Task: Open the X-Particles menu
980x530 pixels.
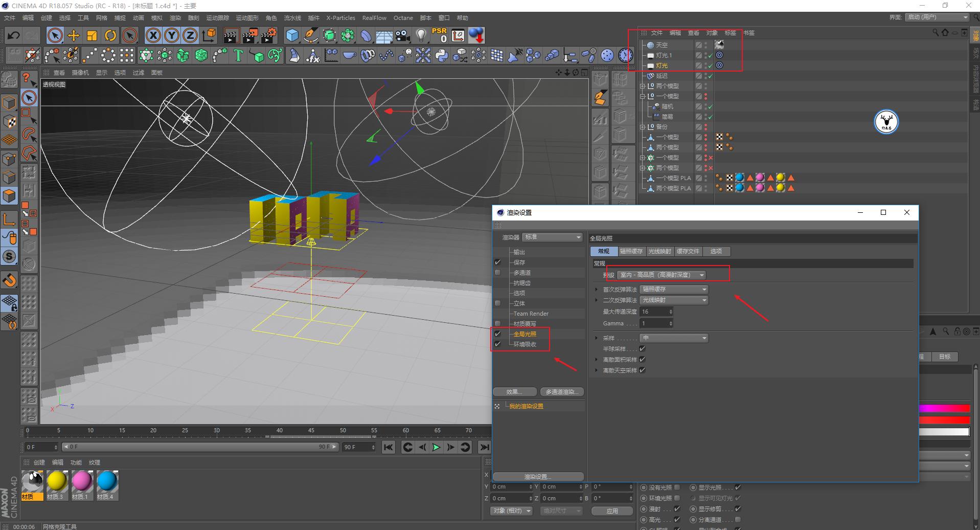Action: point(340,18)
